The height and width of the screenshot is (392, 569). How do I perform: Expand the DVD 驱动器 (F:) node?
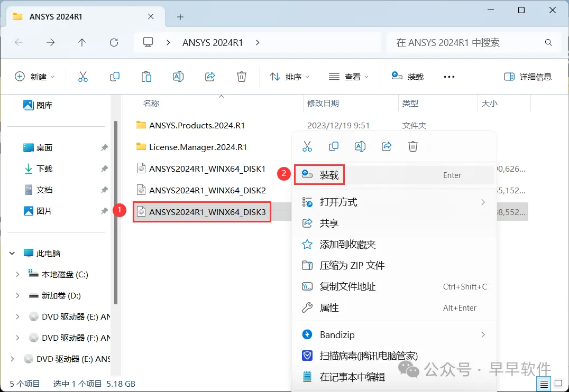coord(17,338)
